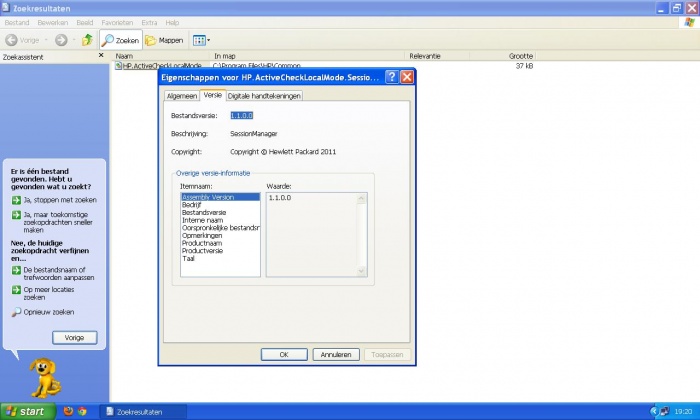
Task: Go up one folder level icon
Action: 87,40
